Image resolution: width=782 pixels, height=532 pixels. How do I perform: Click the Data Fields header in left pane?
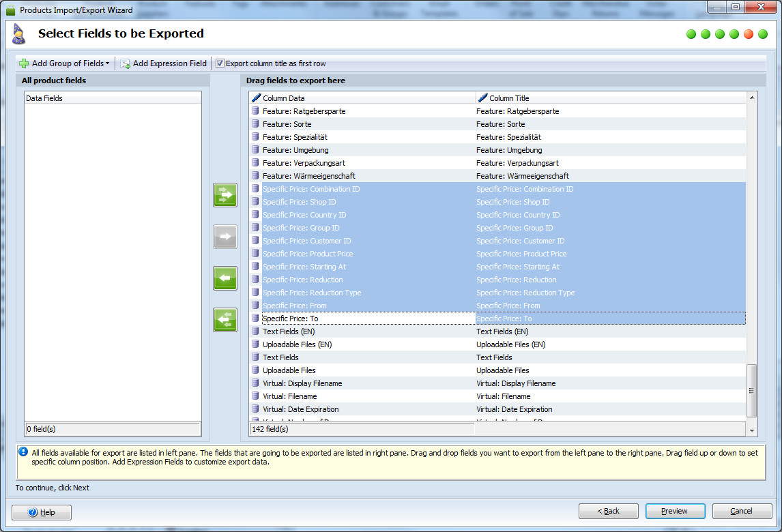113,98
